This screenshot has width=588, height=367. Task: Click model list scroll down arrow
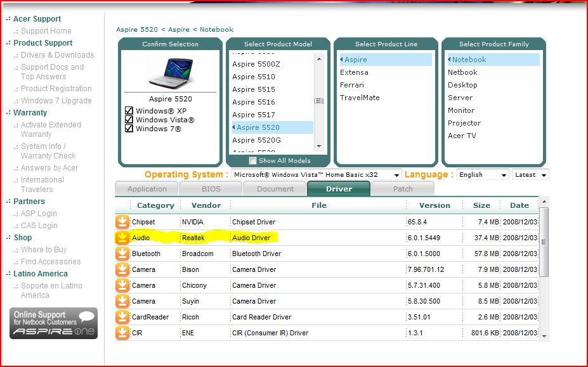(319, 146)
